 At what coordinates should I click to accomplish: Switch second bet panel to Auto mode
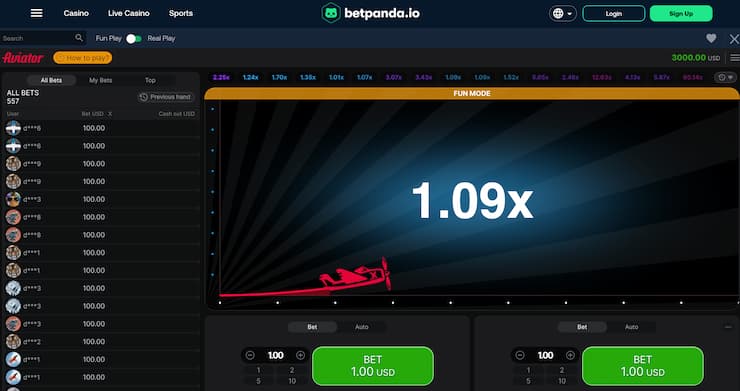(631, 327)
